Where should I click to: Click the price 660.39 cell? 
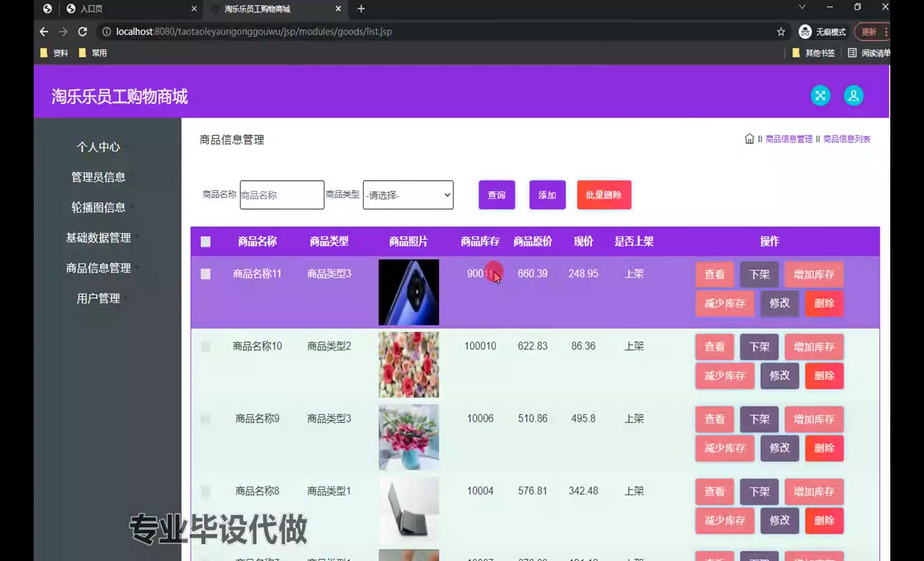533,273
